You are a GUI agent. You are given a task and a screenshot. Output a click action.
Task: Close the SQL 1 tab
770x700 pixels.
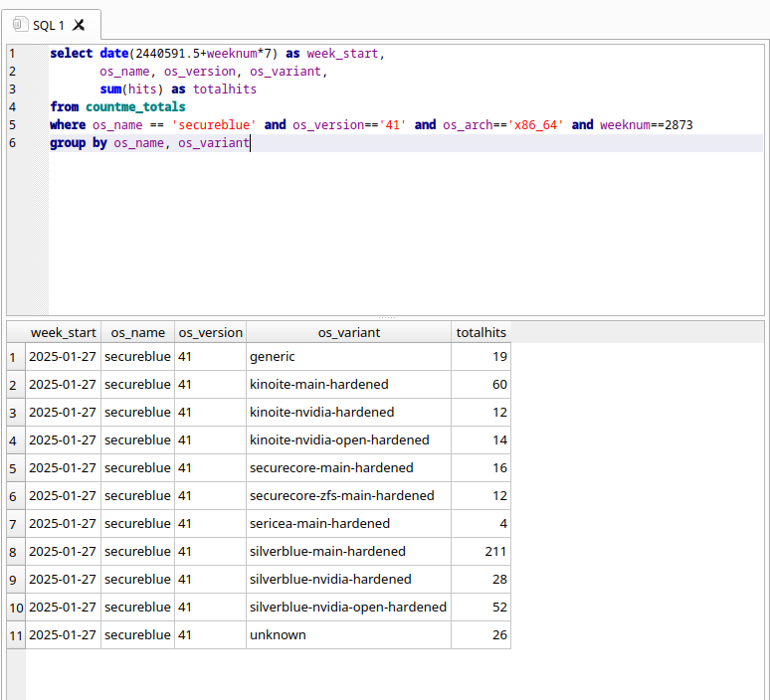[x=80, y=25]
